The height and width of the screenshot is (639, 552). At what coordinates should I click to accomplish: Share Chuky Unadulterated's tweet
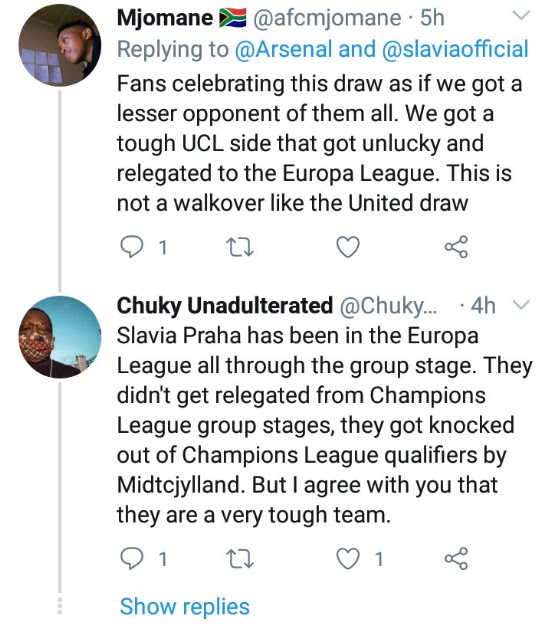456,558
